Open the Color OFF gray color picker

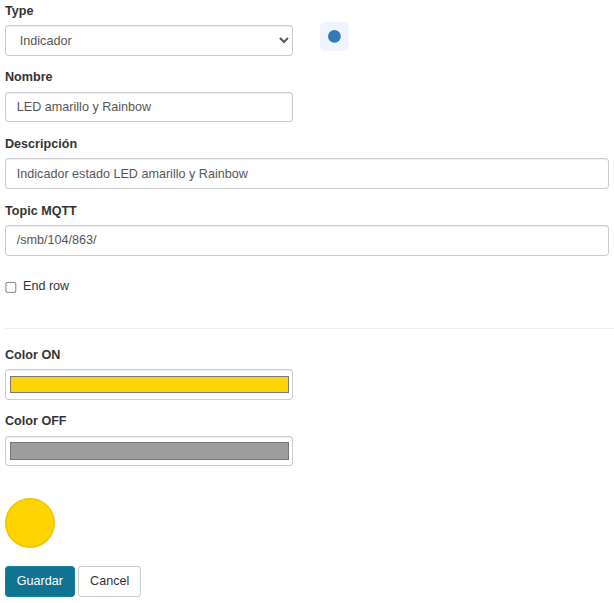(149, 451)
